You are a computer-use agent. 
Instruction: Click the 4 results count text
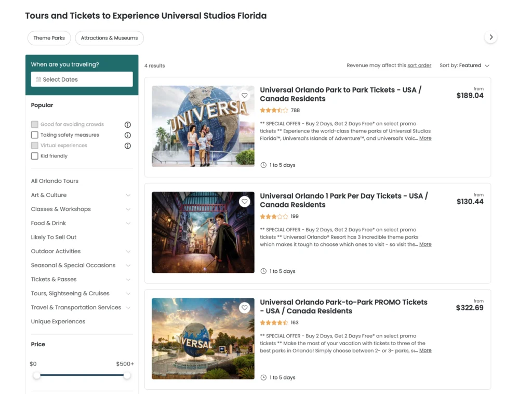coord(155,66)
